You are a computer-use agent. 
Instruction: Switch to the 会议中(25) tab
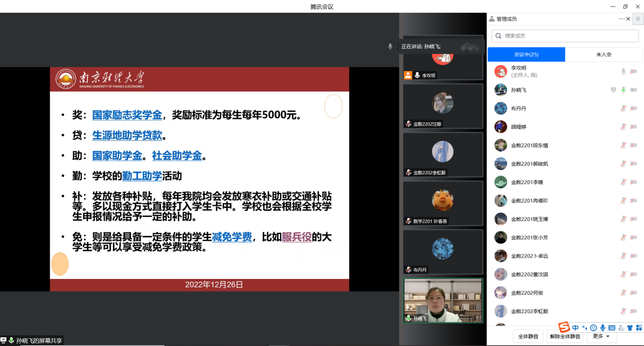pos(526,54)
